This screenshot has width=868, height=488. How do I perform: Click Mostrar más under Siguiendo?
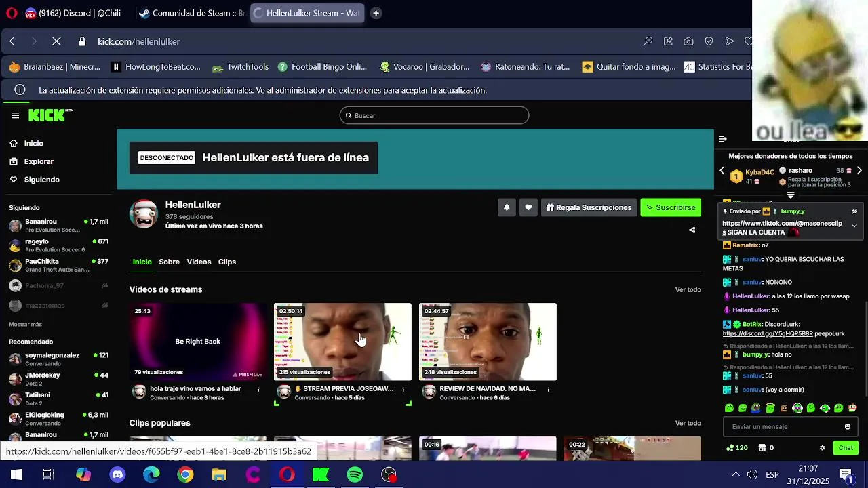pos(26,325)
